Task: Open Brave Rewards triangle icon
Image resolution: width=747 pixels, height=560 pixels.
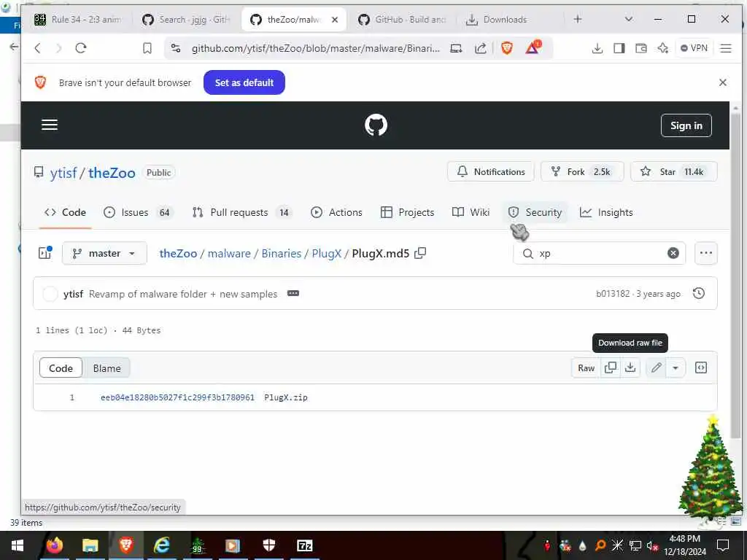Action: point(533,47)
